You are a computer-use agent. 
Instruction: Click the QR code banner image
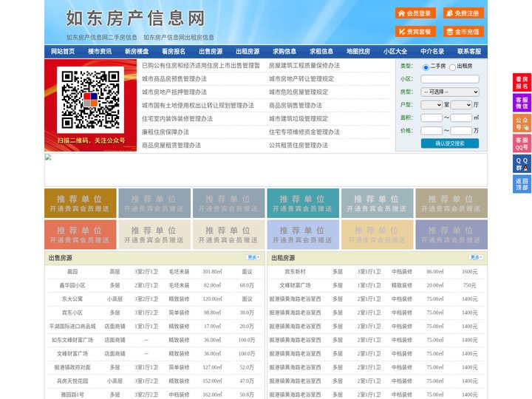pos(91,105)
